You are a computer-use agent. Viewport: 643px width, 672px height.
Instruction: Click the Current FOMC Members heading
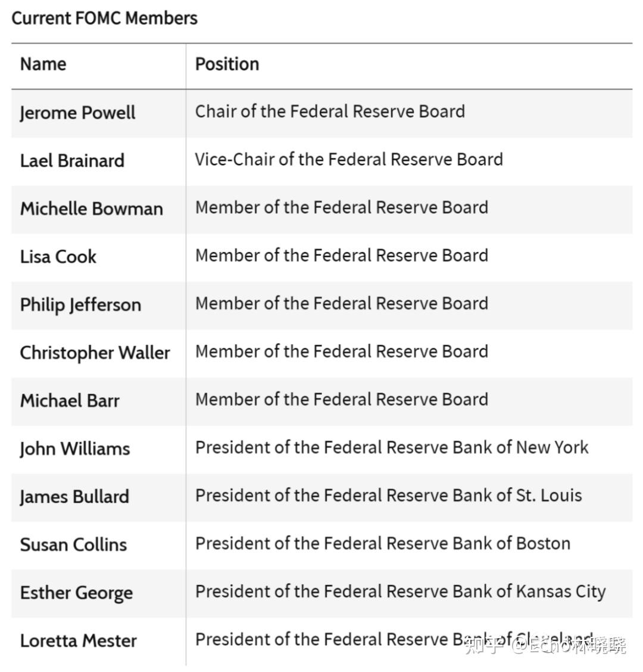coord(104,18)
